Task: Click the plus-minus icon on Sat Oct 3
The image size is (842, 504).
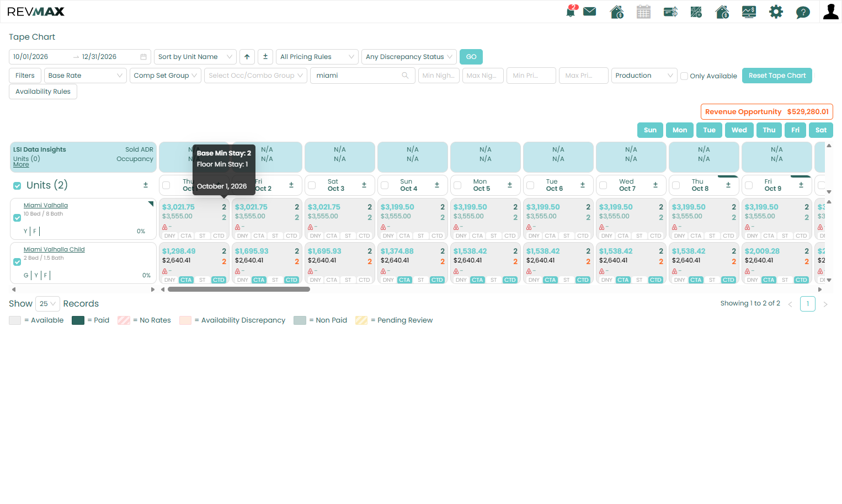Action: (x=364, y=185)
